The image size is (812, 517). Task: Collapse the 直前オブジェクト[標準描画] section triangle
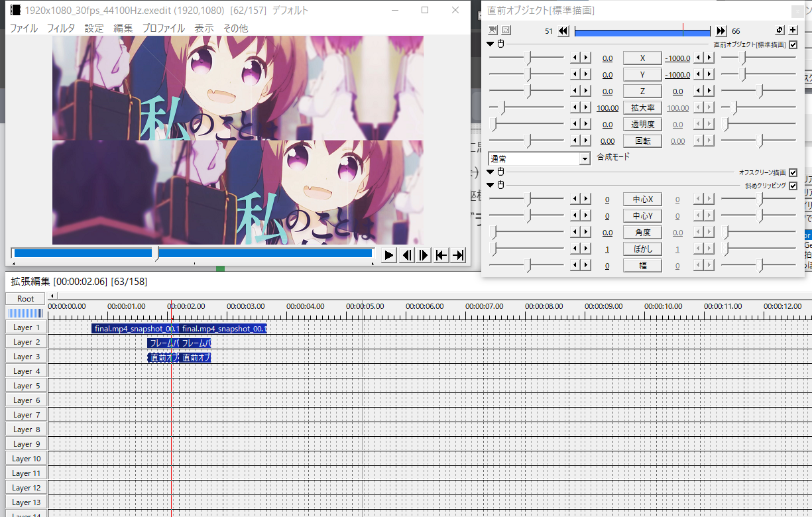click(491, 44)
